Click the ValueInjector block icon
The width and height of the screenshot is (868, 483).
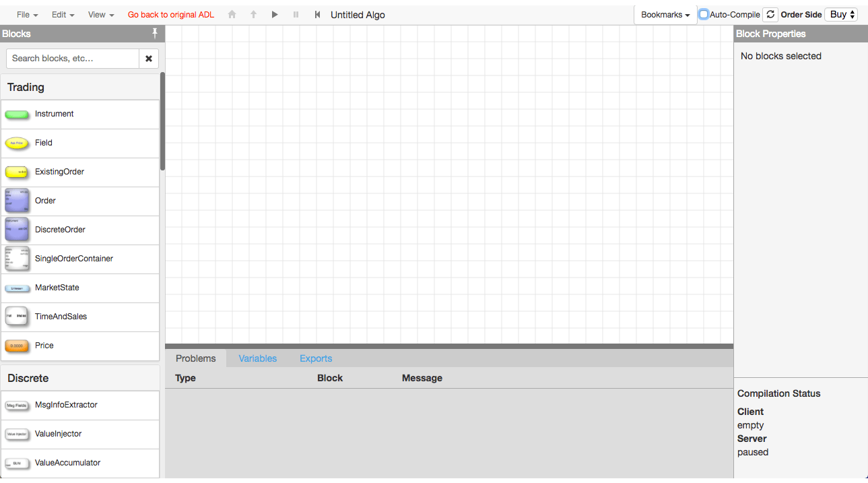click(17, 434)
